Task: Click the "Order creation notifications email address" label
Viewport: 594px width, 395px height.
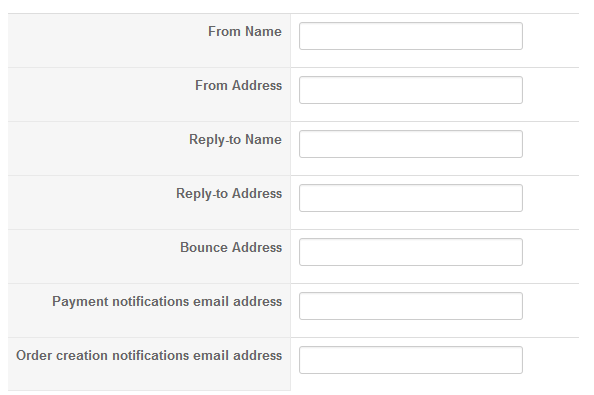Action: click(x=149, y=356)
